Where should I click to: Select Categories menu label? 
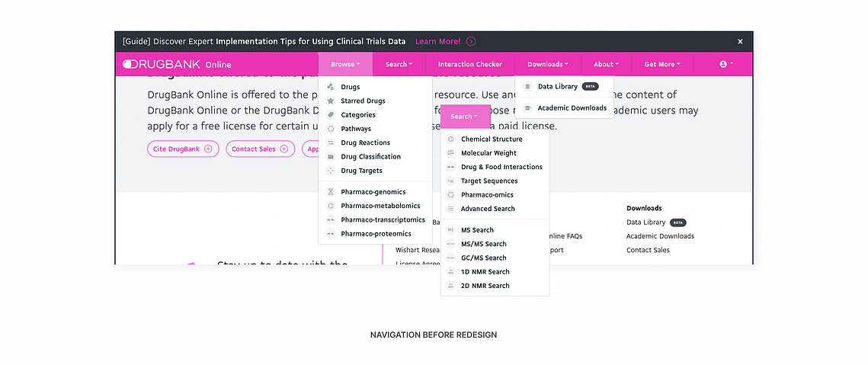[358, 114]
